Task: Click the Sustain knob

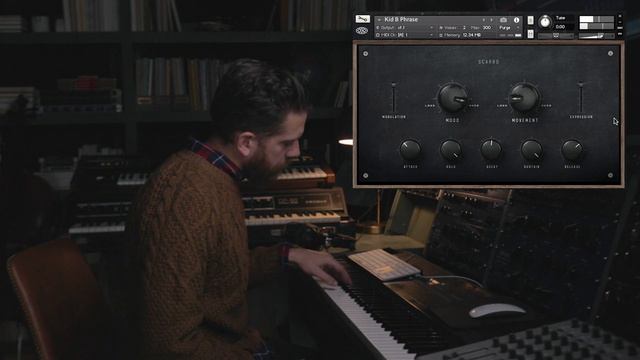Action: click(531, 150)
